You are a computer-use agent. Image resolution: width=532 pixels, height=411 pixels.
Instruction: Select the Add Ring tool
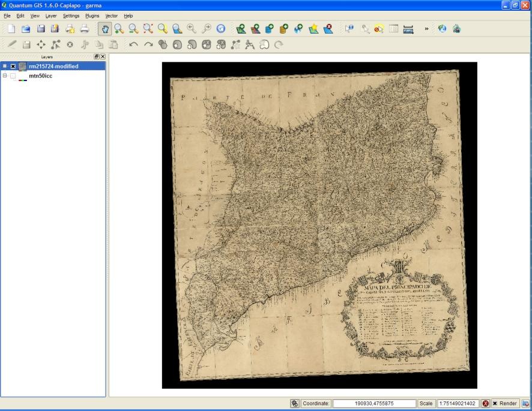[178, 44]
